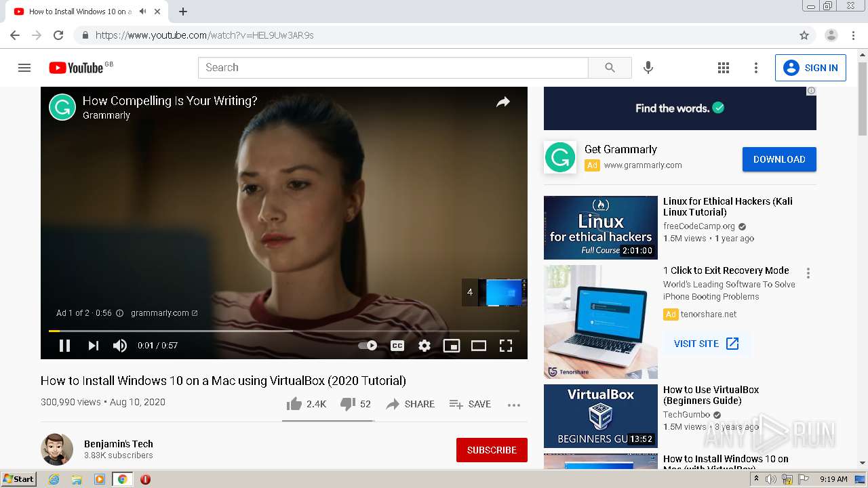Download Grammarly via DOWNLOAD button
This screenshot has height=488, width=868.
pyautogui.click(x=779, y=159)
